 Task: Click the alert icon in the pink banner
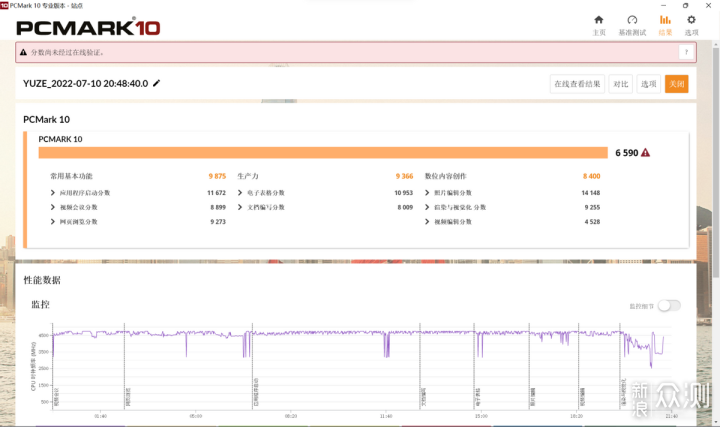[x=23, y=52]
